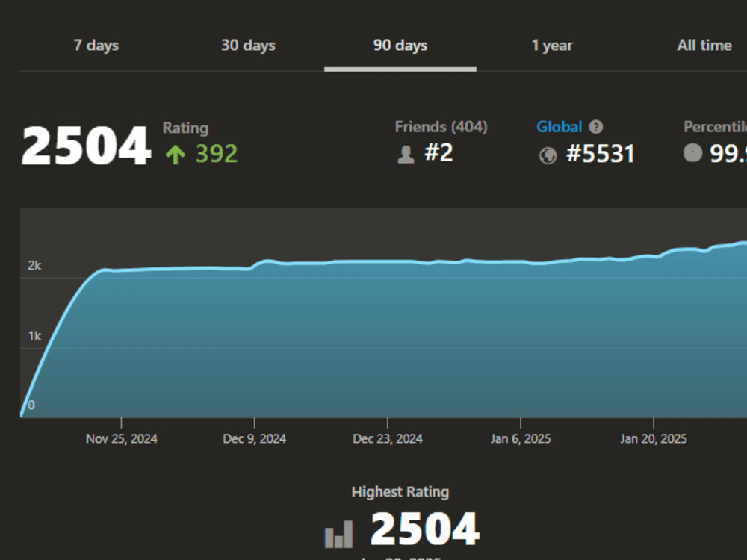Switch to the 30 days tab
747x560 pixels.
248,46
